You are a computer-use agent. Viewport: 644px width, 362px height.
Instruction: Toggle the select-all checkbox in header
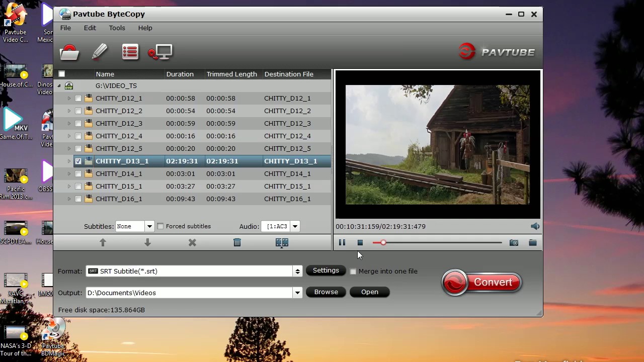(x=62, y=74)
